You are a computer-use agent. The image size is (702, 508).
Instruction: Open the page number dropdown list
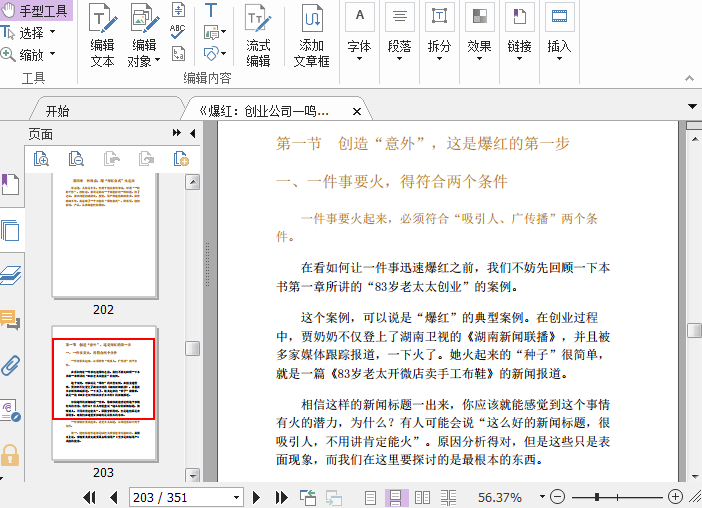[x=236, y=497]
